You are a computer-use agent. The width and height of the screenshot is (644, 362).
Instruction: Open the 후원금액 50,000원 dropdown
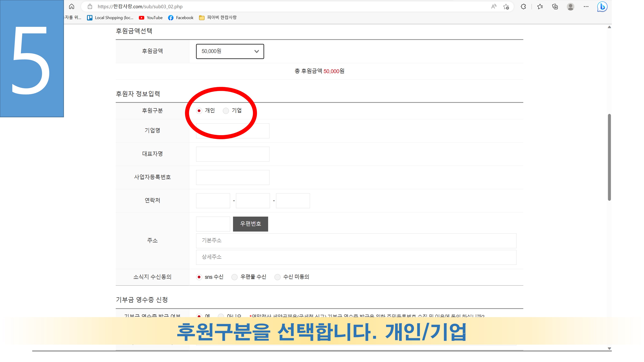[x=230, y=51]
